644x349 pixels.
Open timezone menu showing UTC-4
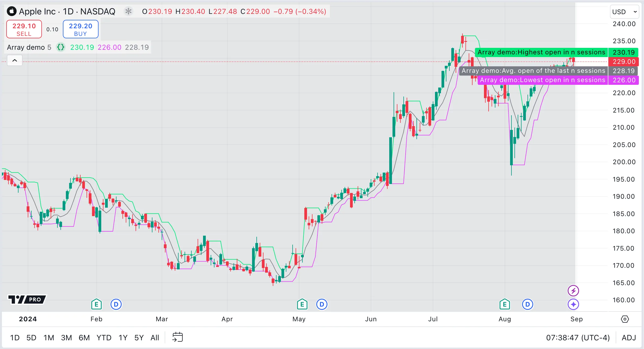(x=578, y=338)
